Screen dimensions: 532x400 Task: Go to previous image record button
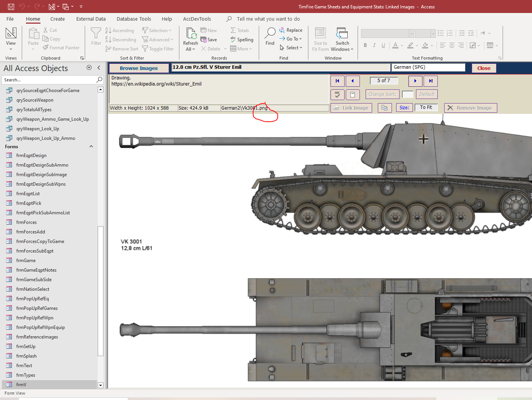click(353, 81)
